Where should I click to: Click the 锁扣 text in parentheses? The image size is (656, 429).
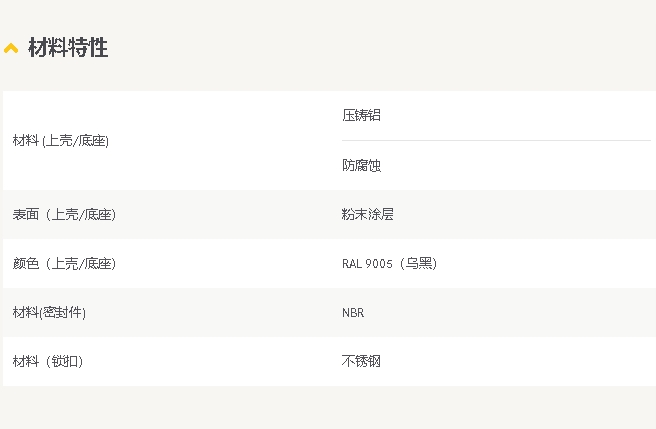[66, 362]
